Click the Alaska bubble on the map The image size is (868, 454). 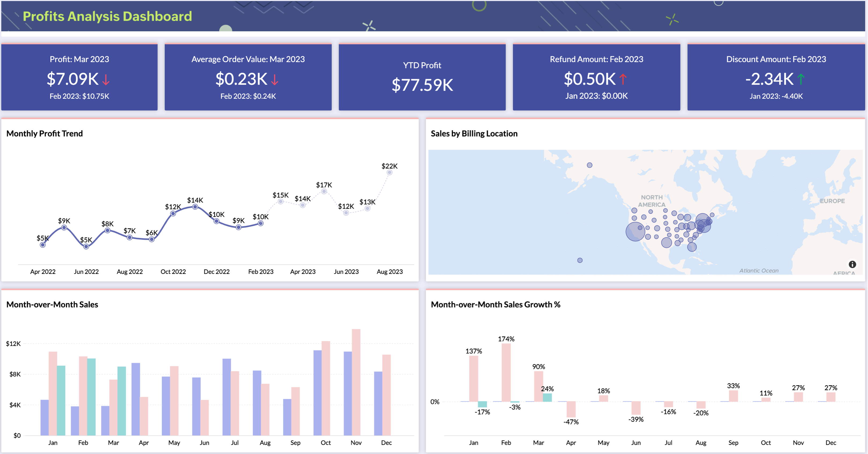(589, 165)
